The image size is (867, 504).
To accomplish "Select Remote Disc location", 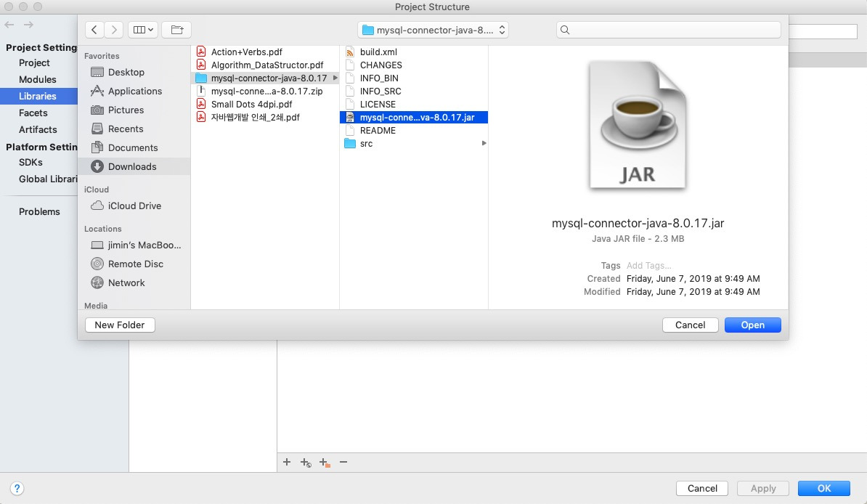I will coord(135,264).
